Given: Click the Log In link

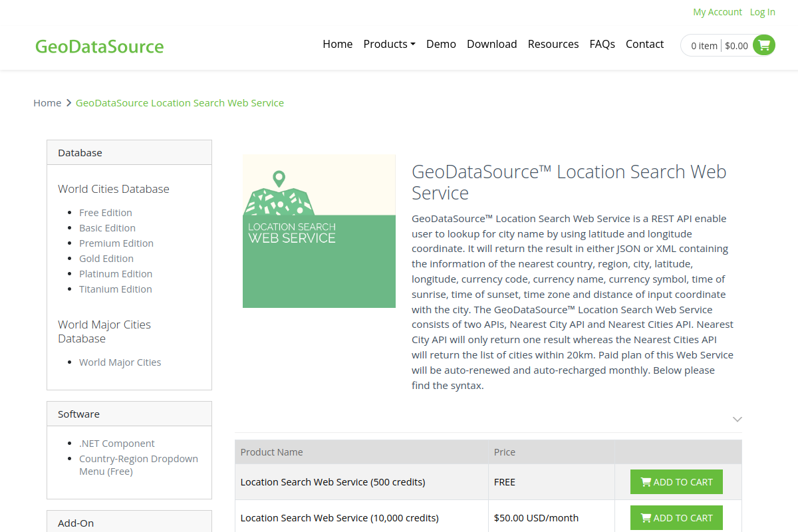Looking at the screenshot, I should (763, 12).
